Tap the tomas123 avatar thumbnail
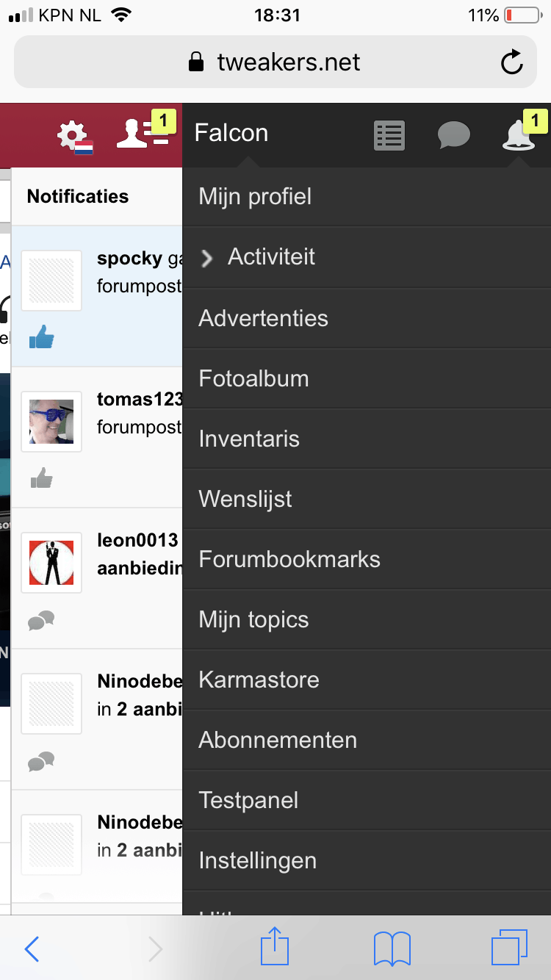 point(51,422)
